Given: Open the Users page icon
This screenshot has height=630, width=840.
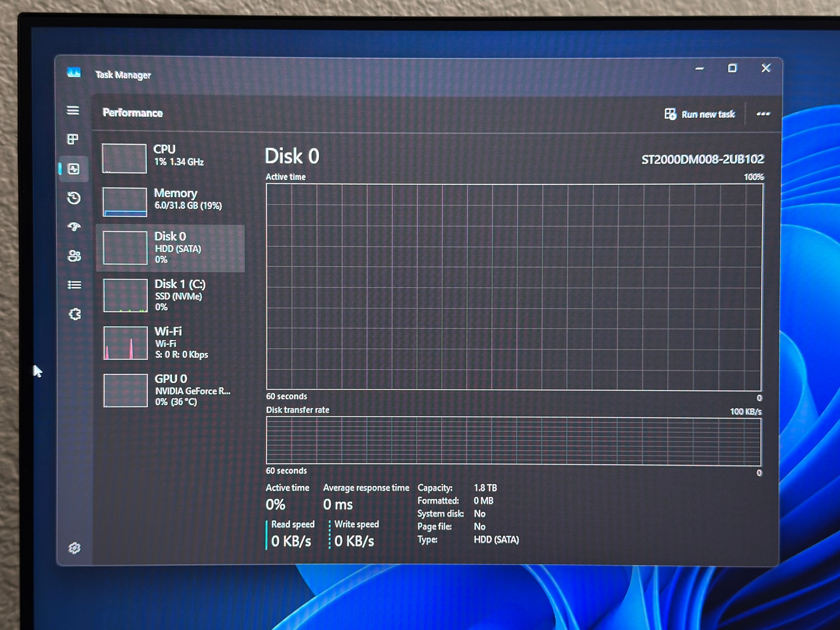Looking at the screenshot, I should coord(74,256).
